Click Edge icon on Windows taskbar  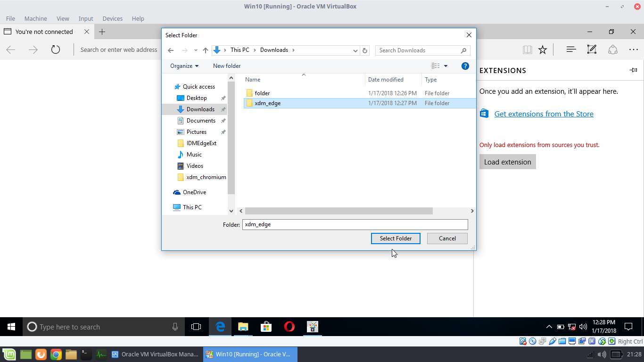pos(220,327)
